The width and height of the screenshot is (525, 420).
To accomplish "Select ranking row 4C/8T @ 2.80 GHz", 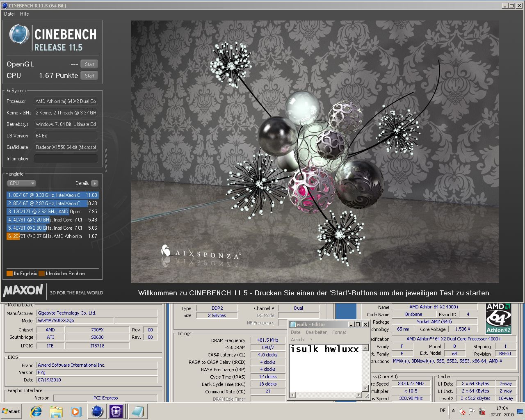I will (52, 228).
